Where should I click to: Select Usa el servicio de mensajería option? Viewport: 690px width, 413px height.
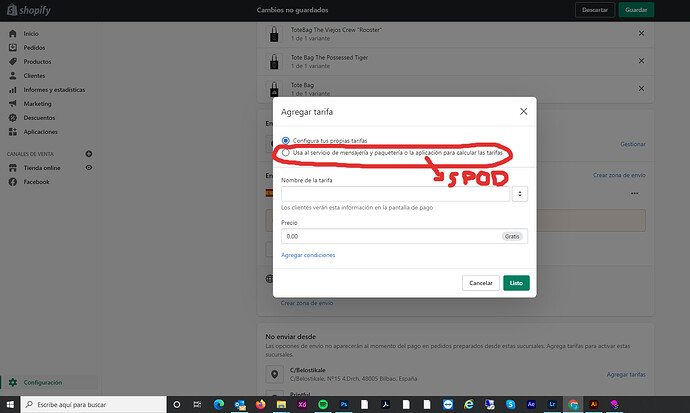(x=286, y=153)
